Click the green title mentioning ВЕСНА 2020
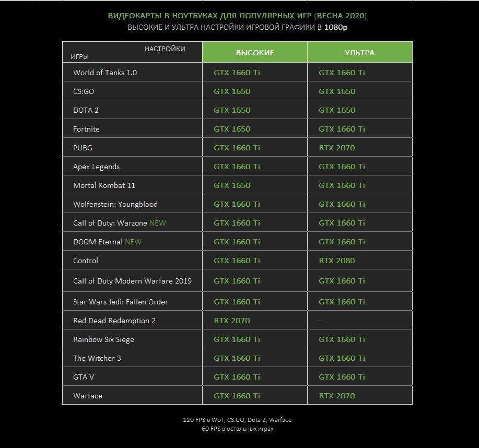The image size is (479, 448). pos(237,16)
